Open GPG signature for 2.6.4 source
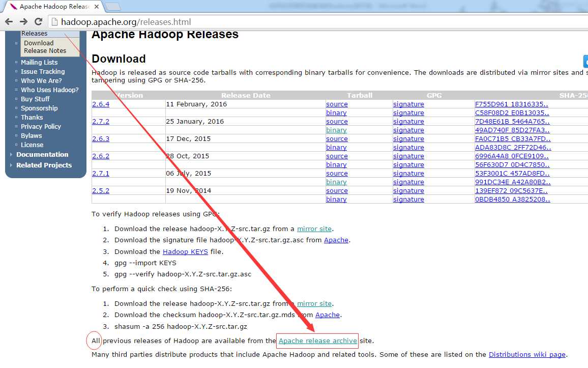 (408, 104)
